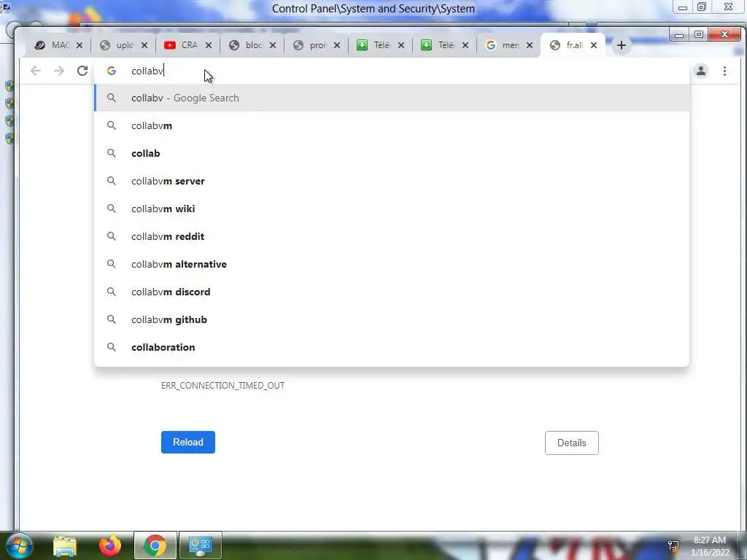Click the Google G icon in address bar
747x560 pixels.
(112, 71)
